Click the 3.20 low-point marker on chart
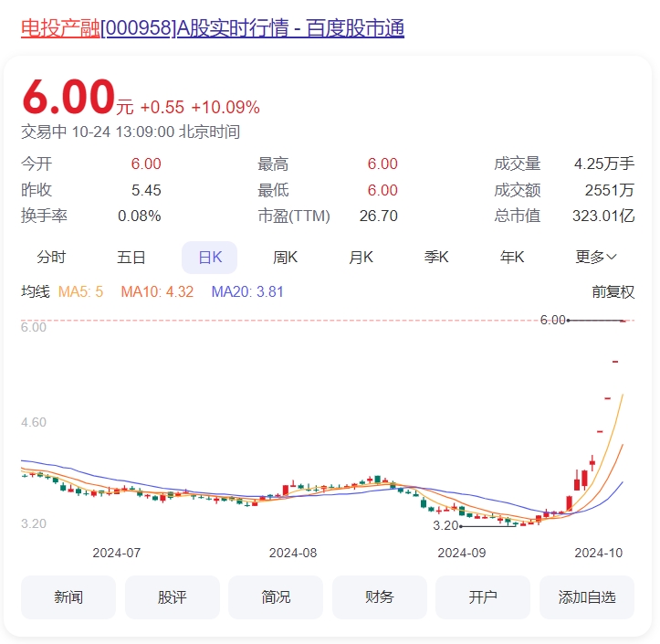Screen dimensions: 660x644 (x=445, y=525)
